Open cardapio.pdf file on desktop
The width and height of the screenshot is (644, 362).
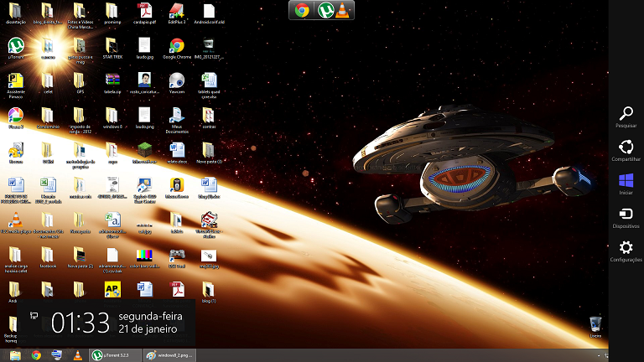(x=144, y=13)
